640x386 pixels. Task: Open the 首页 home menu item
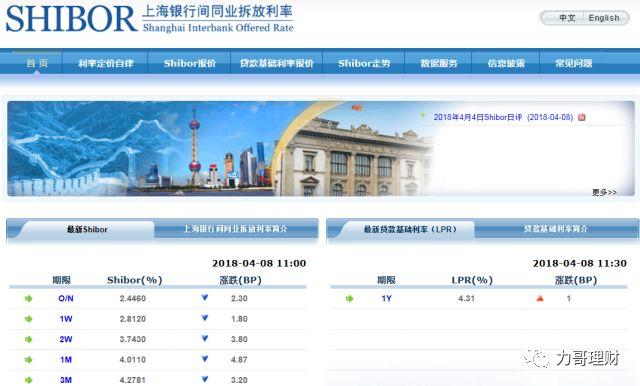tap(37, 63)
